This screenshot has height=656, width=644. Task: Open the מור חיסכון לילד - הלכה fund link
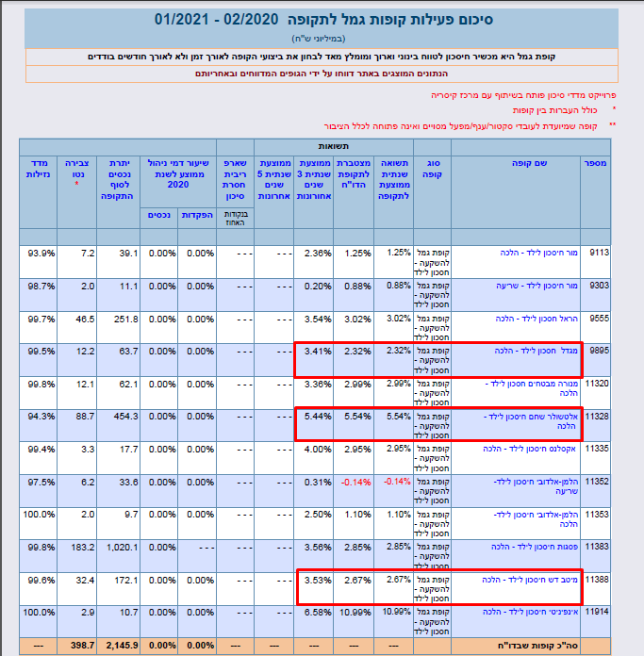click(536, 253)
